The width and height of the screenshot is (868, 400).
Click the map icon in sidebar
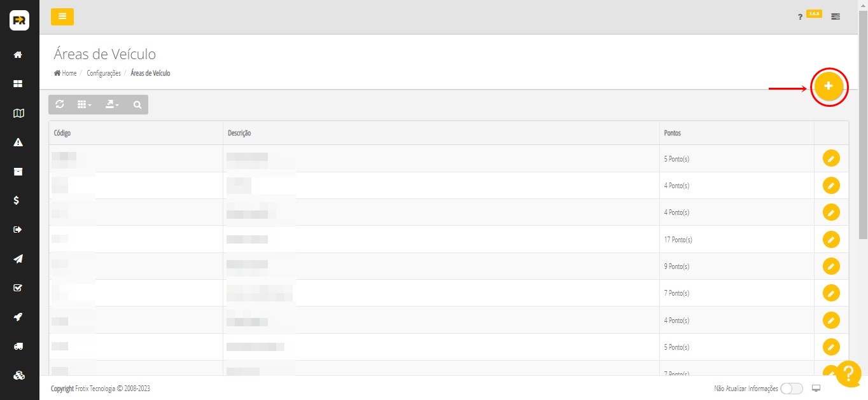coord(18,113)
